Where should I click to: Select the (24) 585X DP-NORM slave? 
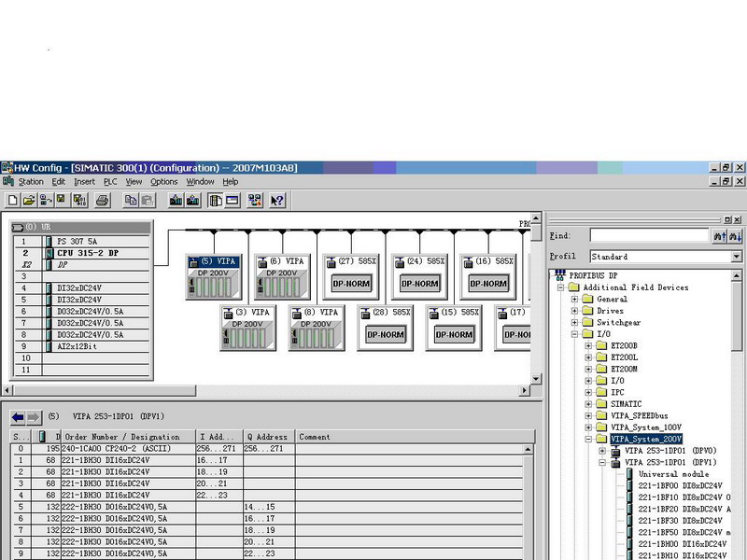419,276
